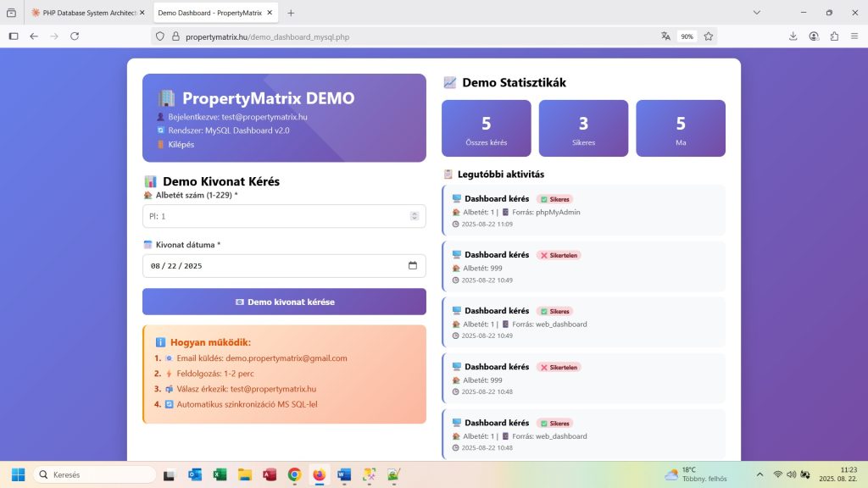Toggle the Firefox sidebar
Viewport: 868px width, 488px height.
pos(14,36)
